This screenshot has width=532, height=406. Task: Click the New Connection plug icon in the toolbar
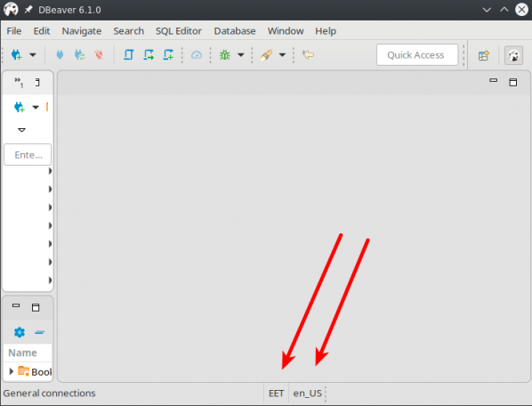[x=16, y=54]
